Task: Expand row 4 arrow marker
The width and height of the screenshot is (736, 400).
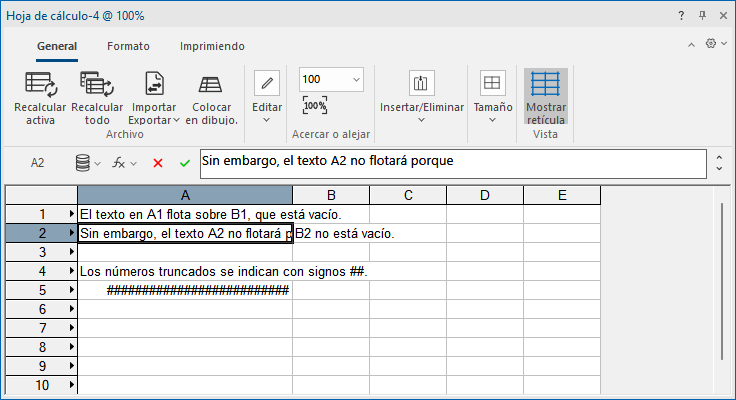Action: point(71,271)
